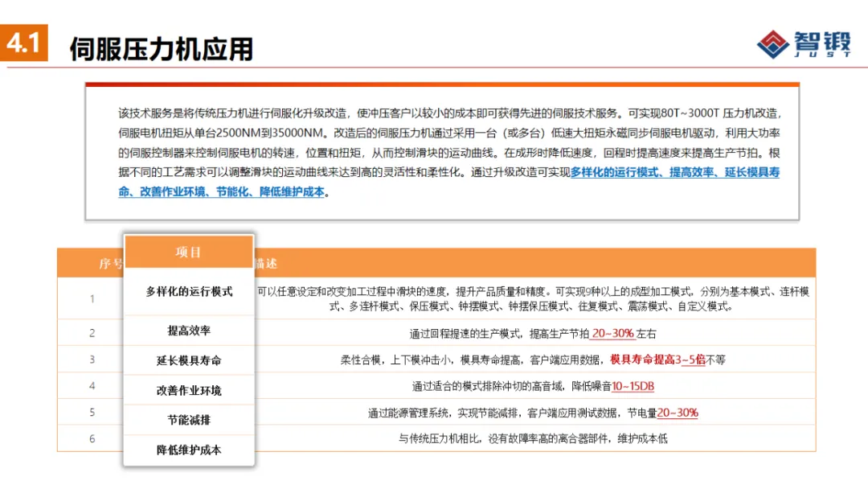
Task: Select the 项目 column header
Action: 189,253
